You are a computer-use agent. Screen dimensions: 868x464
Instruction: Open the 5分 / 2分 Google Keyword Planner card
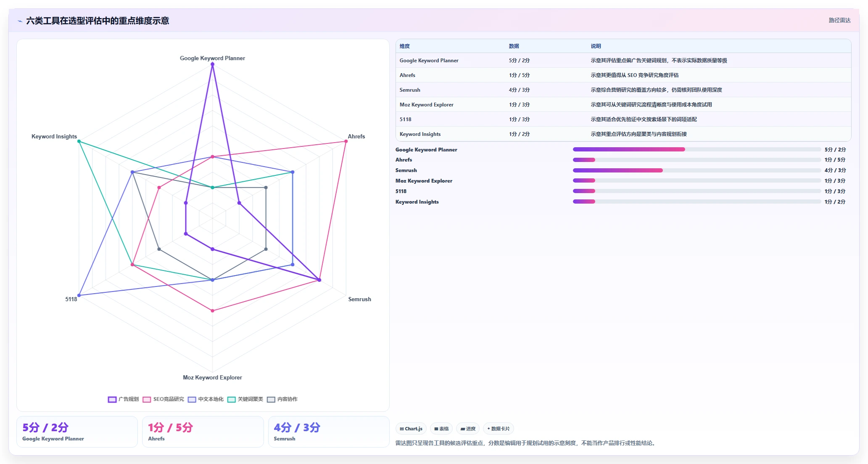(77, 432)
